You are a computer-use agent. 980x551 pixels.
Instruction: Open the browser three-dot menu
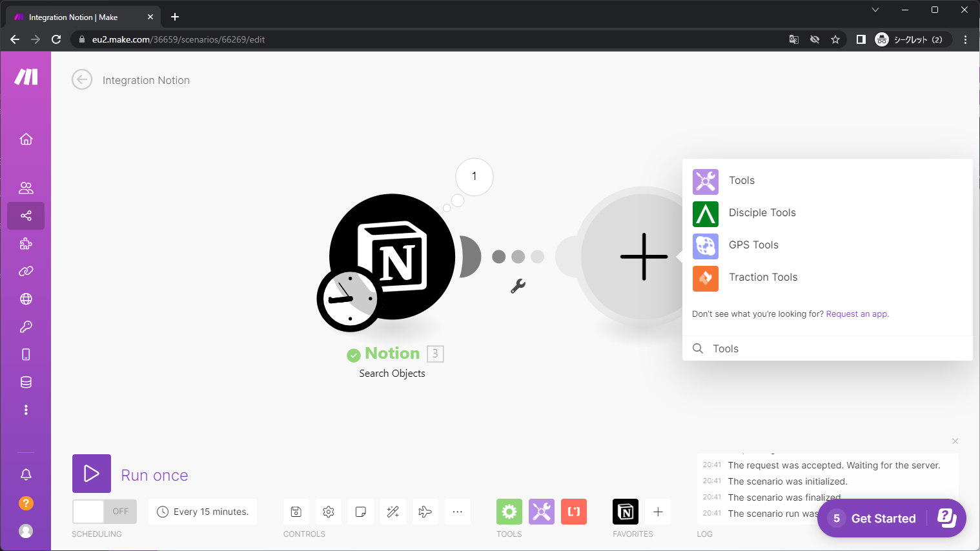click(x=965, y=39)
